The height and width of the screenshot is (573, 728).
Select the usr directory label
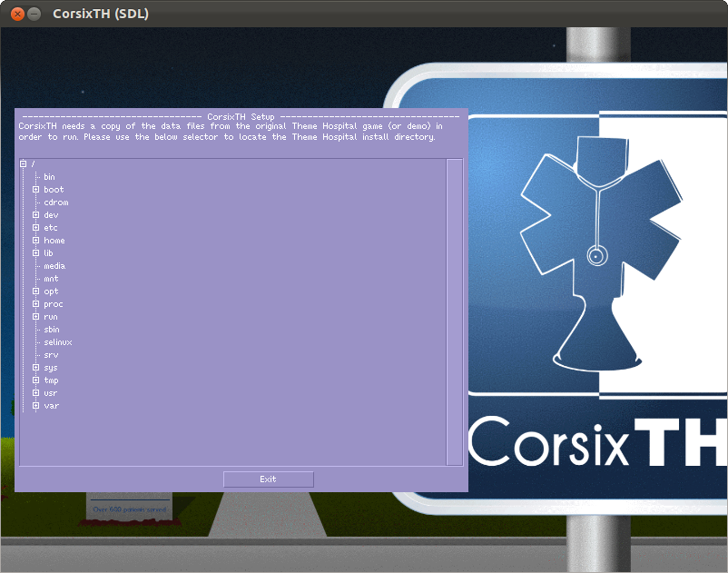coord(51,393)
